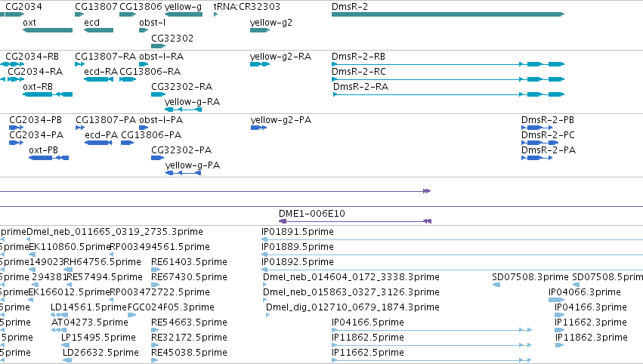The image size is (643, 364).
Task: Select the long DmsR-2 gene bar
Action: [448, 14]
